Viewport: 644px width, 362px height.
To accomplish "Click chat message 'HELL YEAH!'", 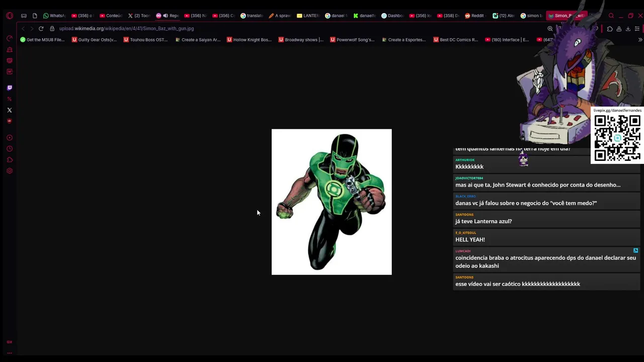I will point(470,240).
